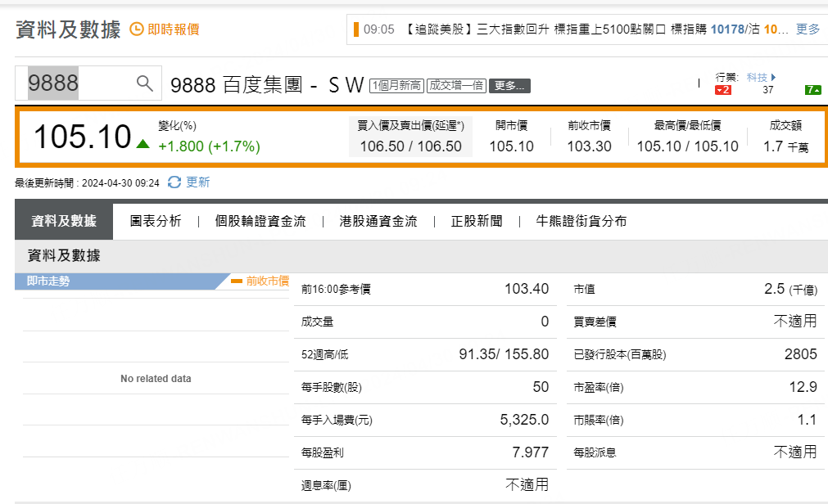Viewport: 828px width, 504px height.
Task: Click the 更新 refresh link
Action: pyautogui.click(x=198, y=182)
